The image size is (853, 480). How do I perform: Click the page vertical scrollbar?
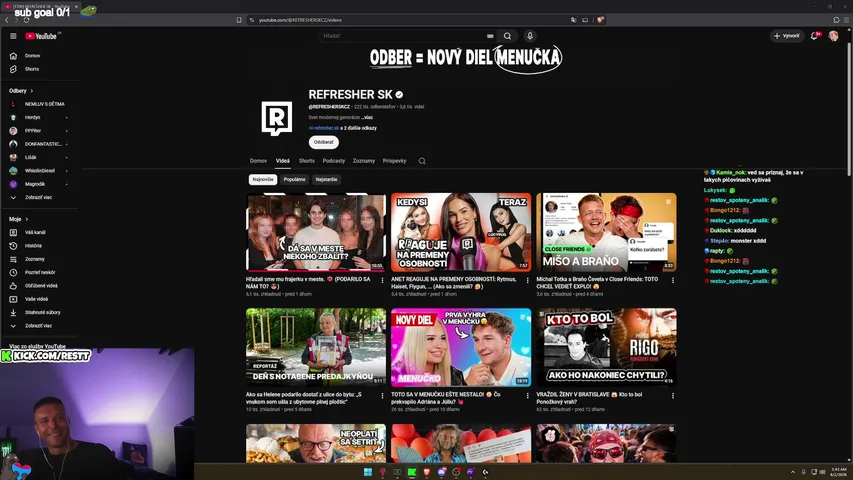coord(849,109)
